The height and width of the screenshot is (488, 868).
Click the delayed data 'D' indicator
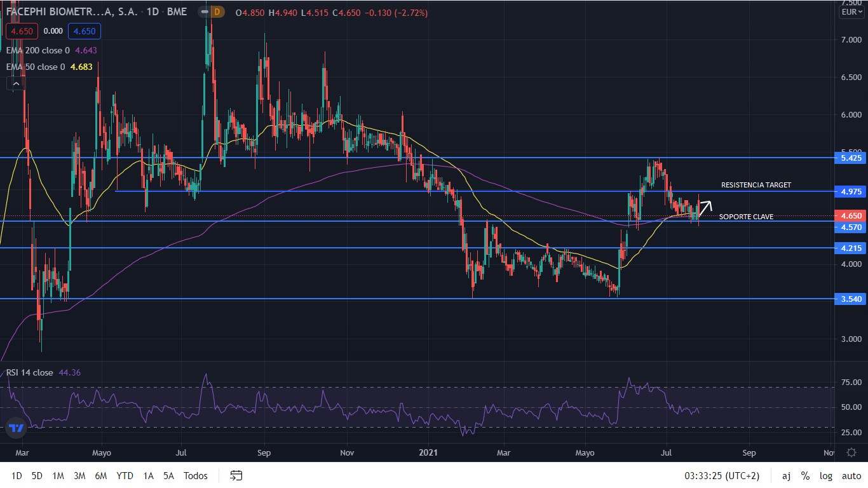(218, 12)
